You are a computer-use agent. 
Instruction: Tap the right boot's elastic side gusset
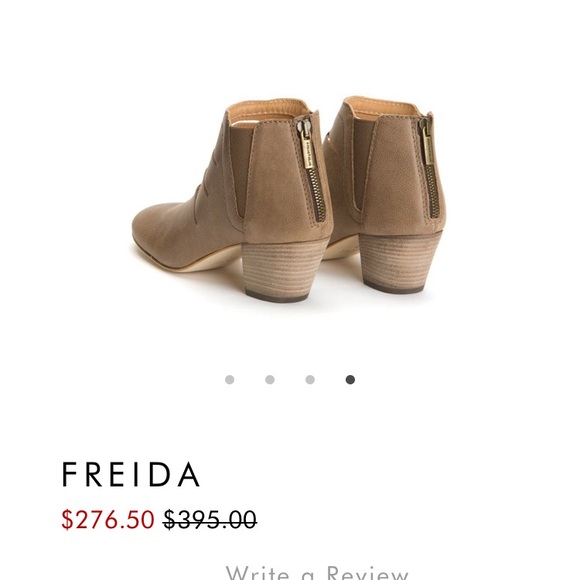coord(362,163)
